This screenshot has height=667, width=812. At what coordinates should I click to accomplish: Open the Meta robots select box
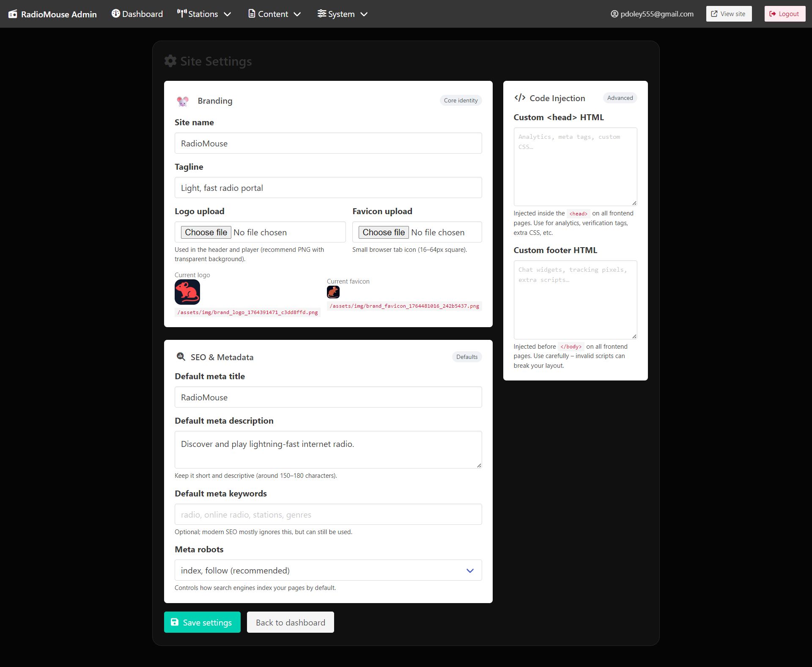[x=328, y=570]
